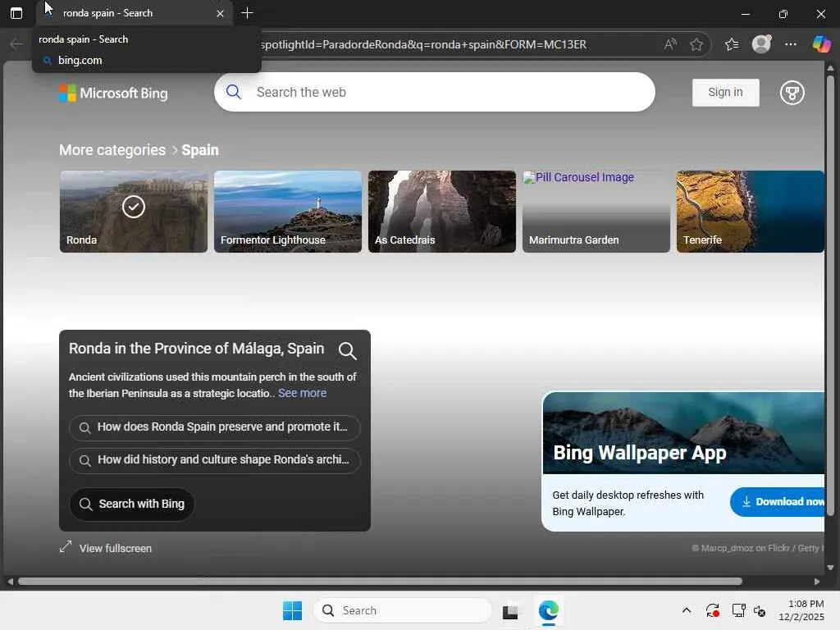The height and width of the screenshot is (630, 840).
Task: Open the As Catedrais image card
Action: (x=442, y=211)
